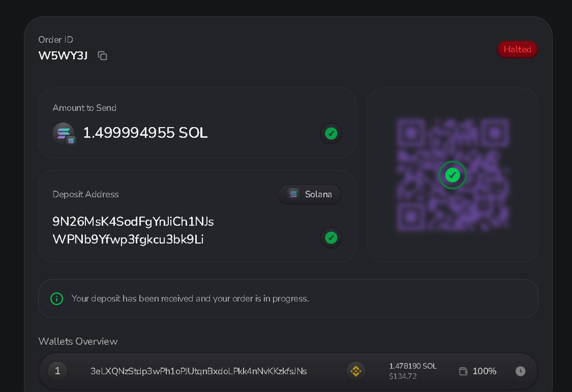
Task: Click the Wallets Overview heading
Action: (x=78, y=341)
